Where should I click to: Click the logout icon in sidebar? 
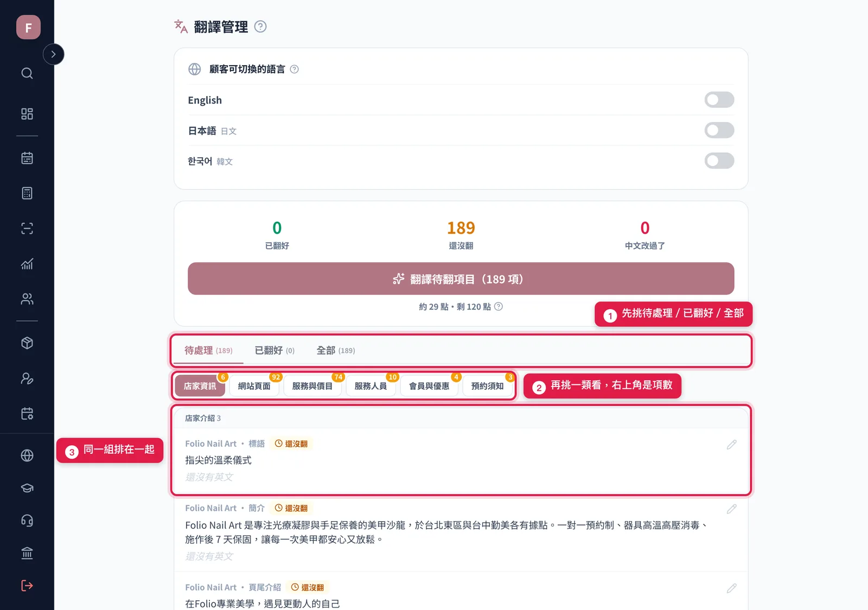(27, 586)
